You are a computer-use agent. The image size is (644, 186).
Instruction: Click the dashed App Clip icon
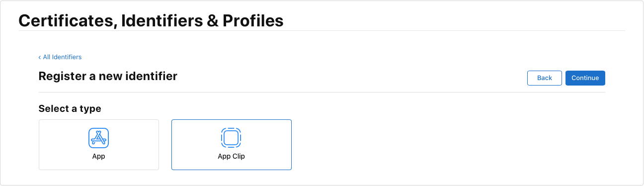click(231, 138)
